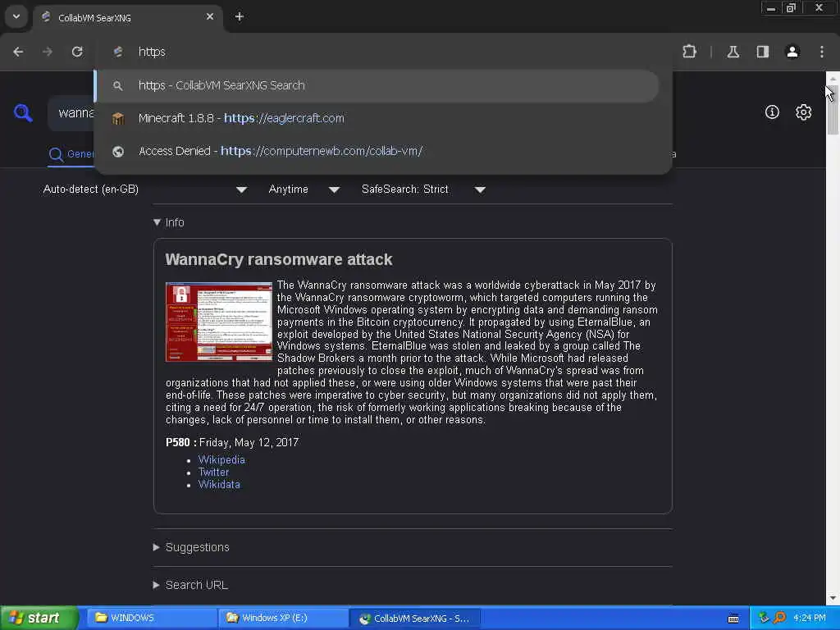Open the extensions puzzle-piece icon
The height and width of the screenshot is (630, 840).
689,52
